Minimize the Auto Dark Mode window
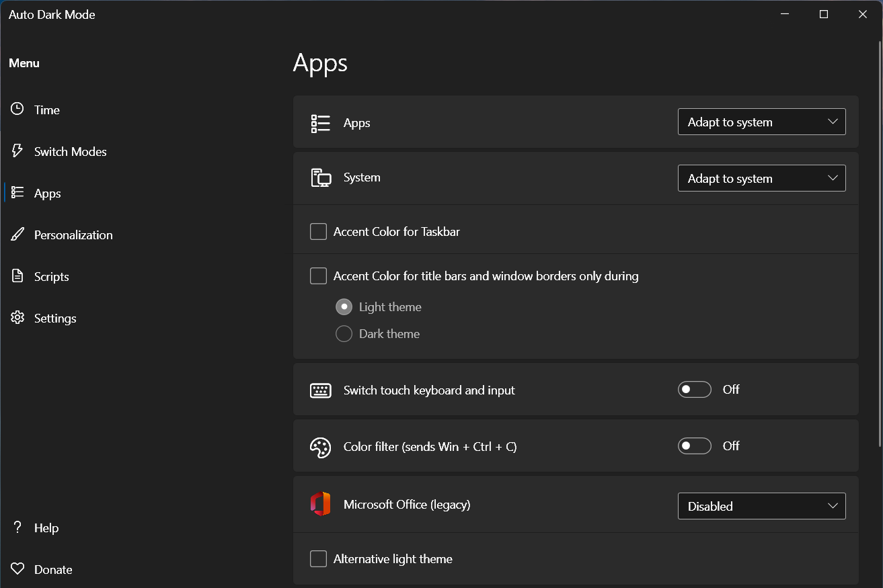Screen dimensions: 883x588 (x=785, y=14)
